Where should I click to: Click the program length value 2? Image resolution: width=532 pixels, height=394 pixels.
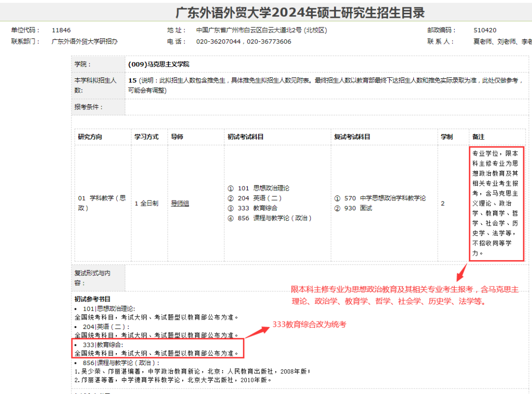443,203
